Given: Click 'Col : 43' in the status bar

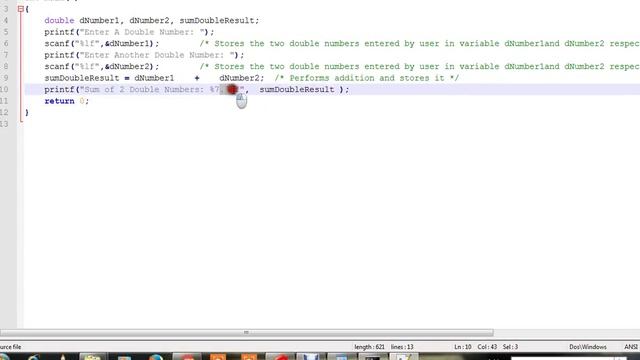Looking at the screenshot, I should [487, 347].
